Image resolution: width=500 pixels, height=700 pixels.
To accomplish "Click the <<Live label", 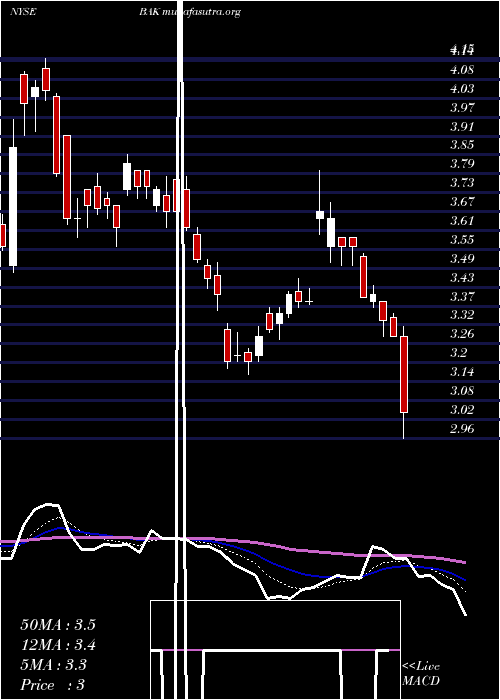I will coord(421,666).
